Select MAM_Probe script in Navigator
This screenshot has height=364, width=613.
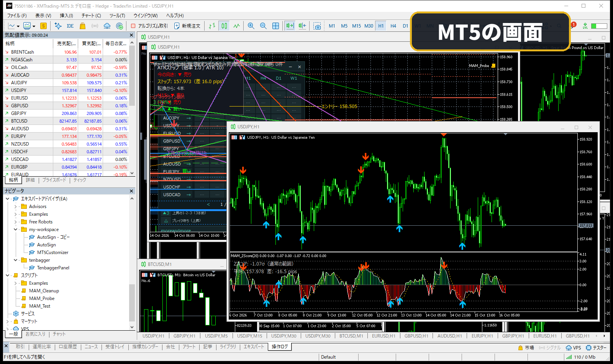coord(41,298)
